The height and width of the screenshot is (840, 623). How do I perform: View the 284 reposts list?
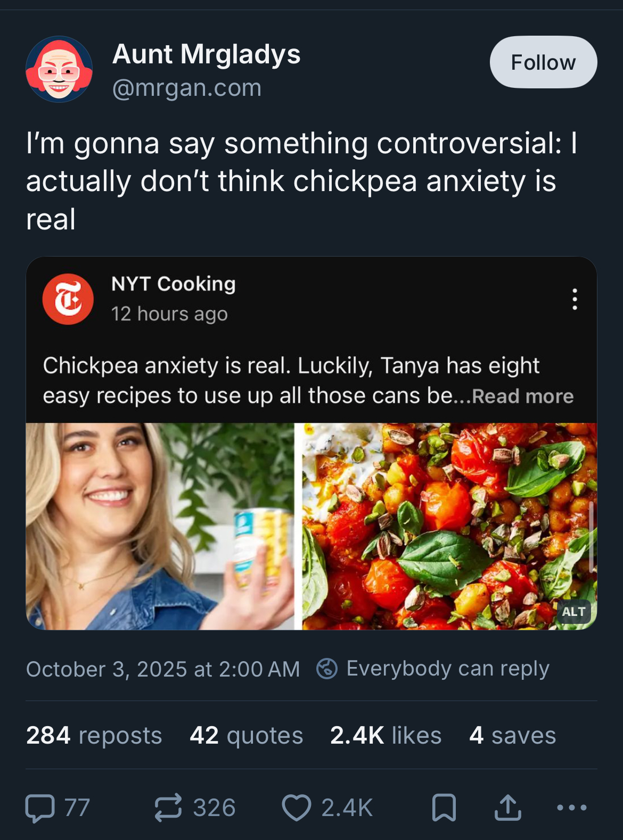tap(94, 735)
